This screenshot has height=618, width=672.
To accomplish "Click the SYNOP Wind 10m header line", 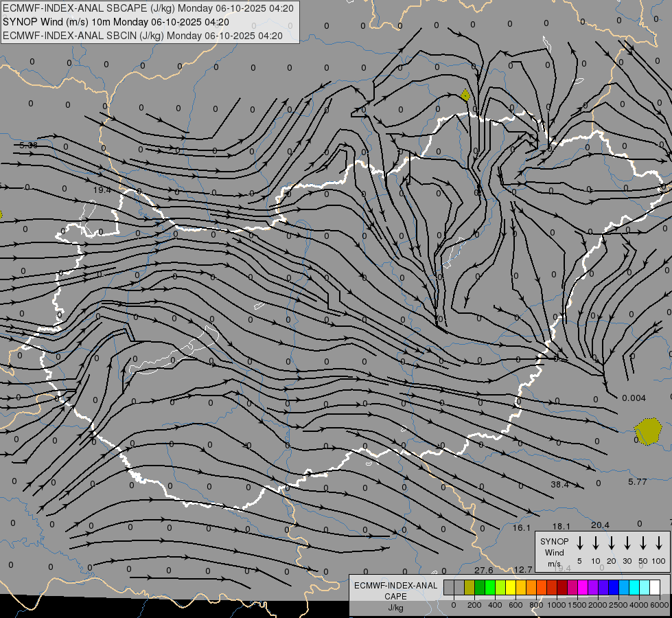I will [x=116, y=22].
